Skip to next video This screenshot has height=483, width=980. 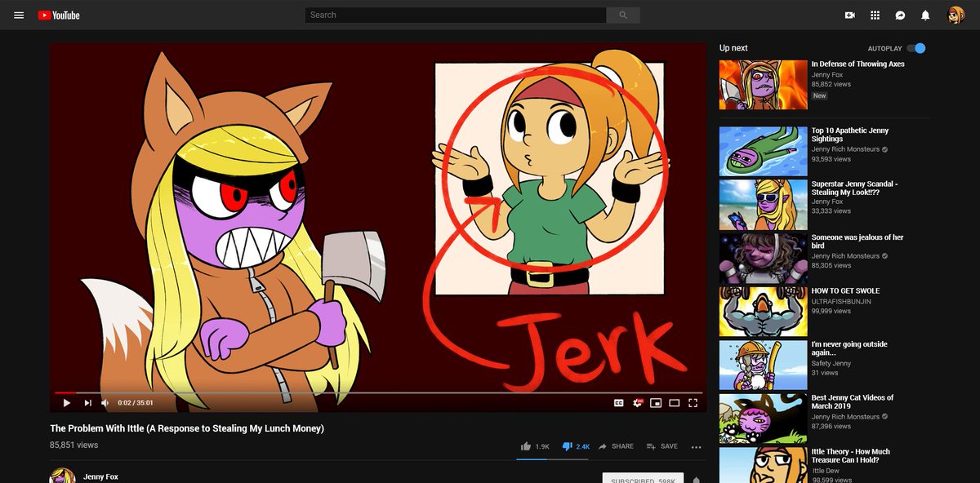(87, 402)
